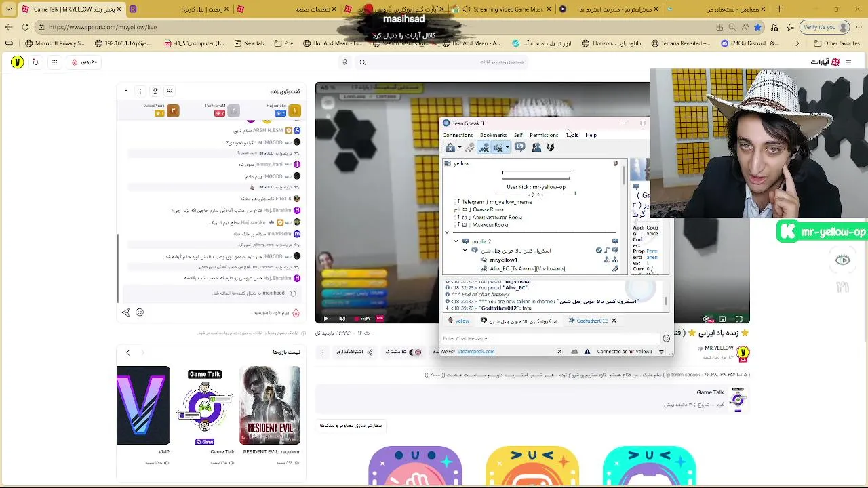Viewport: 868px width, 488px height.
Task: Focus the Enter Chat Message field
Action: coord(551,338)
